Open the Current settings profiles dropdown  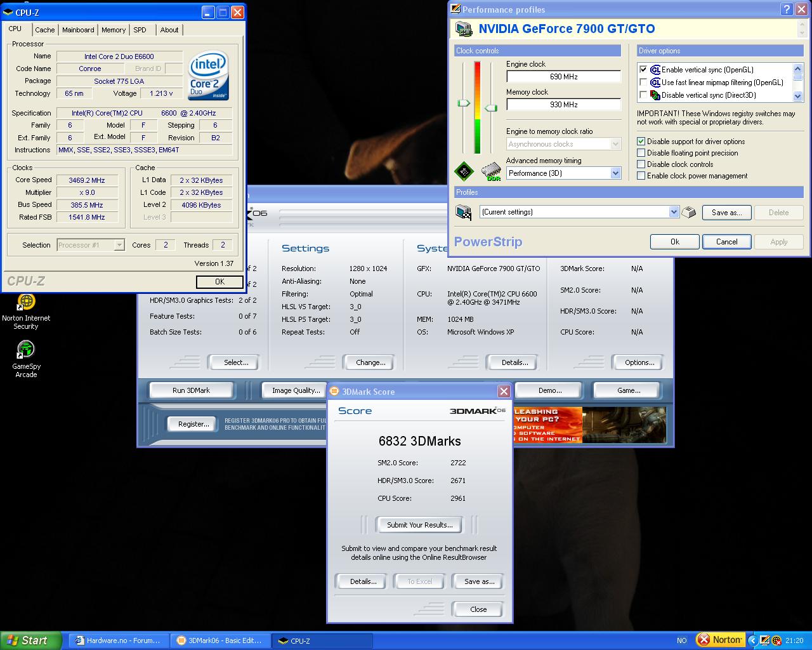(x=579, y=212)
